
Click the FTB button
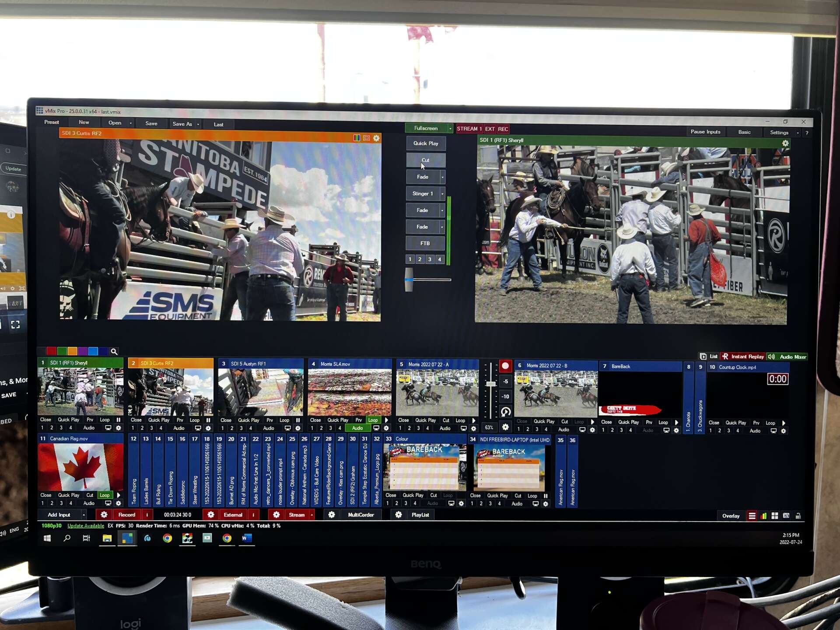pyautogui.click(x=425, y=243)
